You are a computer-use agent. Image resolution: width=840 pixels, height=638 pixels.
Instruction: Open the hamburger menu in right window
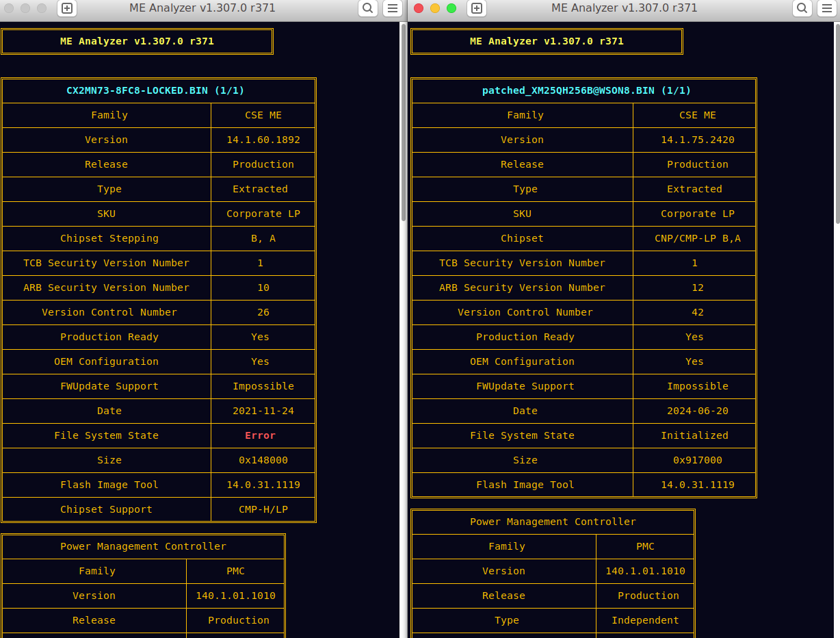click(x=826, y=8)
